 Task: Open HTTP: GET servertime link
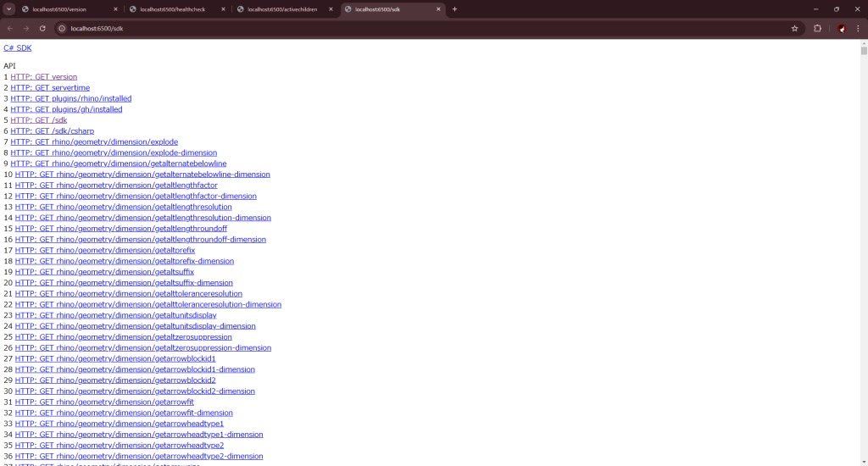click(x=50, y=88)
